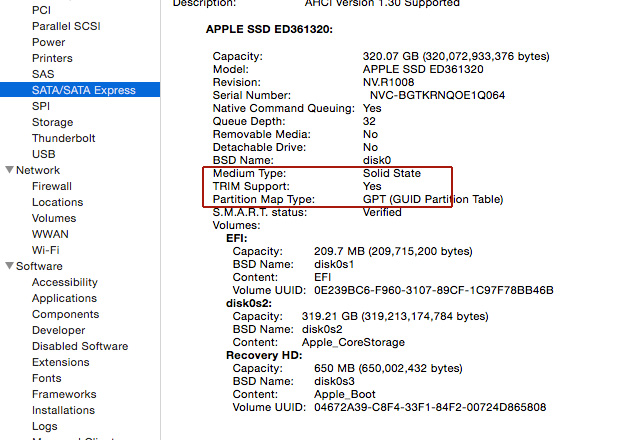
Task: Select the SATA/SATA Express entry
Action: pyautogui.click(x=80, y=90)
